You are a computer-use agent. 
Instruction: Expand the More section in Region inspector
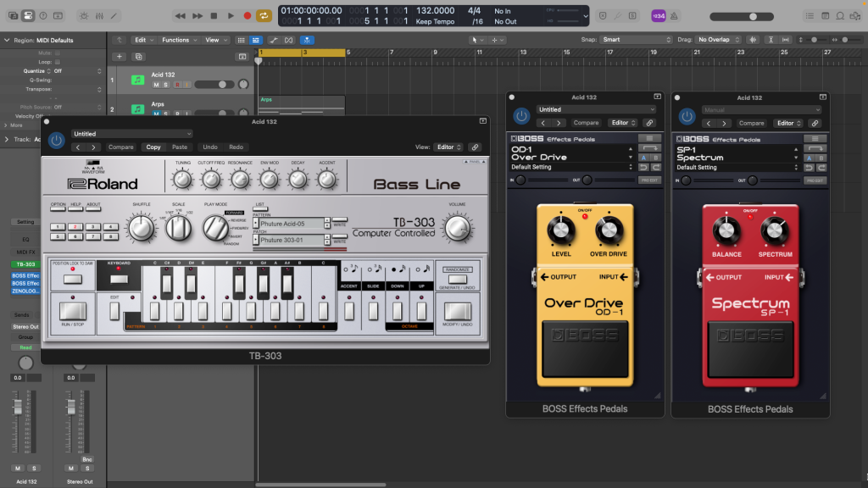click(x=13, y=125)
